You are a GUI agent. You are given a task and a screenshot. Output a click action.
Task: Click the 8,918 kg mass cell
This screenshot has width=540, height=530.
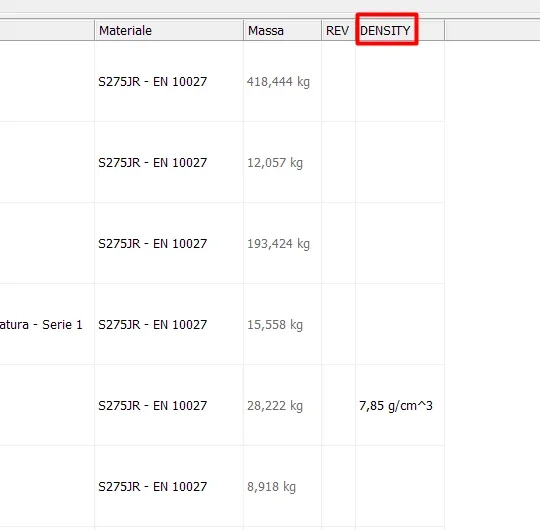(282, 486)
